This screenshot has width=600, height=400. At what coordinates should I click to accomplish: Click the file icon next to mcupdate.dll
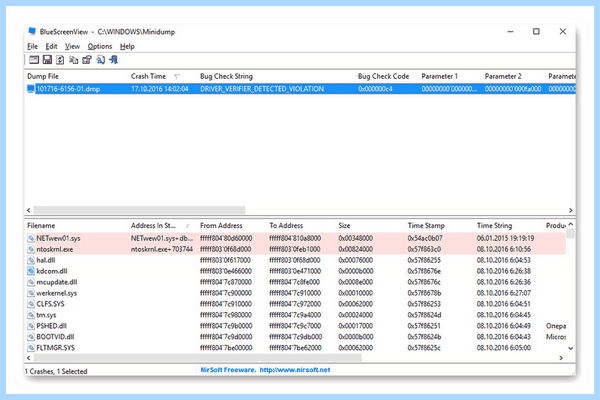[31, 282]
